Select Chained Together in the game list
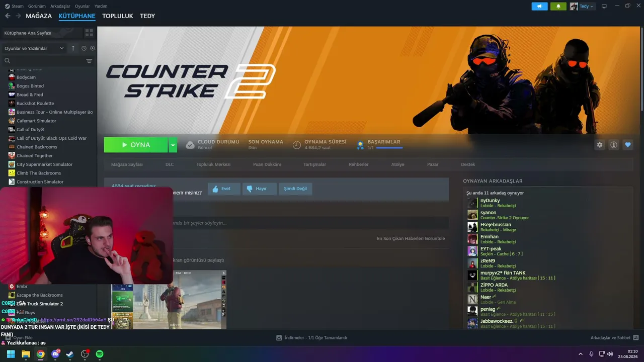The width and height of the screenshot is (644, 362). [35, 156]
